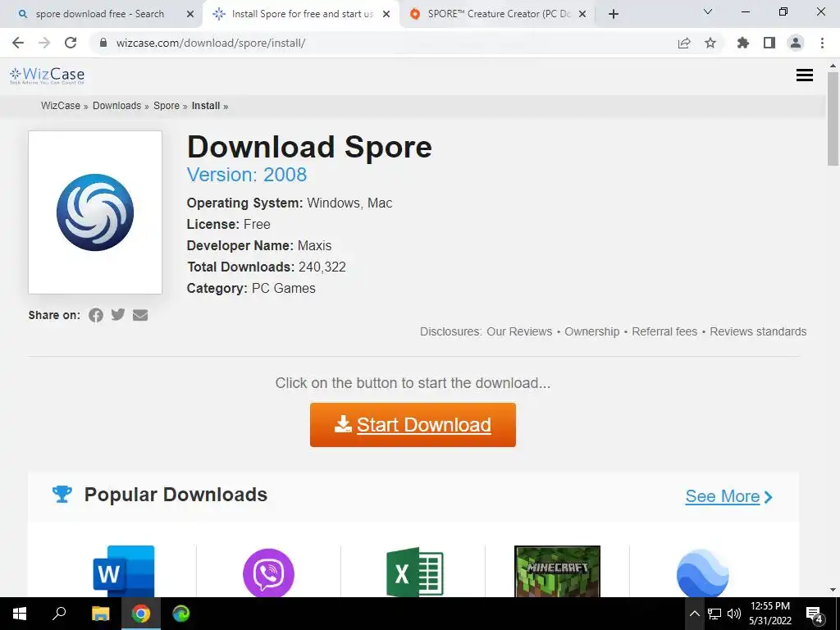Open the Chrome extensions puzzle icon

click(742, 43)
